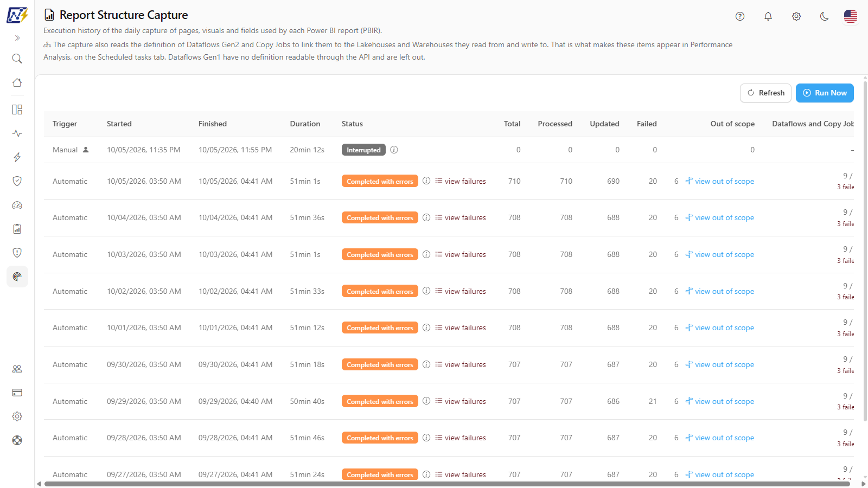Click the horizontal scrollbar under the table
The image size is (868, 488).
(447, 484)
